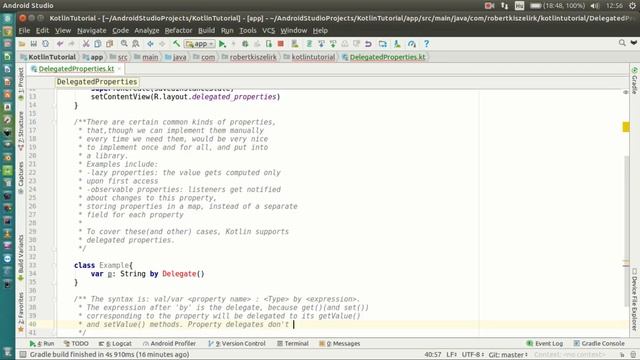Open the Help question mark icon
Viewport: 640px width, 360px height.
(426, 44)
